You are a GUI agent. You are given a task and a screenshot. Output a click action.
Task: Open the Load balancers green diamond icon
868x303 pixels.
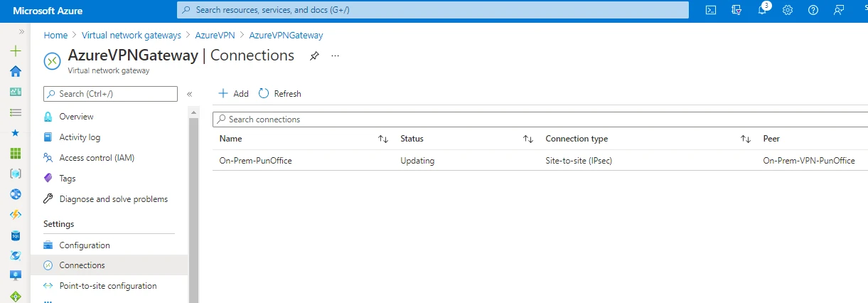pyautogui.click(x=15, y=296)
